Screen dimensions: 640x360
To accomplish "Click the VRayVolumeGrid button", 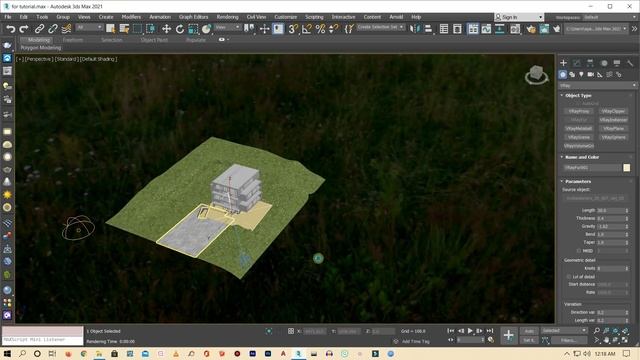I will [579, 146].
